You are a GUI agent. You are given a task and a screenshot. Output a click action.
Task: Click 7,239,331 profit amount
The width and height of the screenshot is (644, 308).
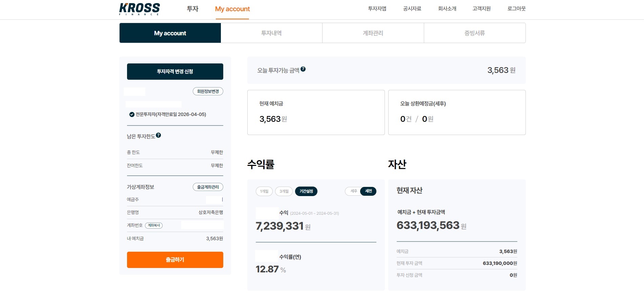pos(279,226)
